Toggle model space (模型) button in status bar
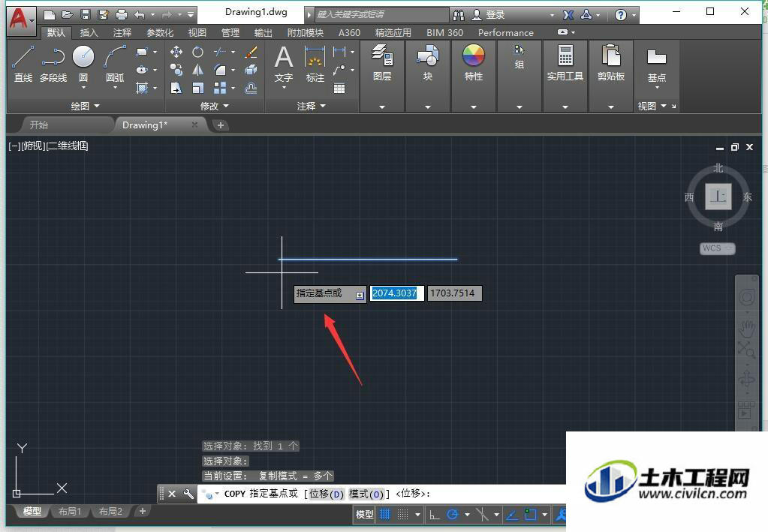This screenshot has width=768, height=532. [364, 515]
